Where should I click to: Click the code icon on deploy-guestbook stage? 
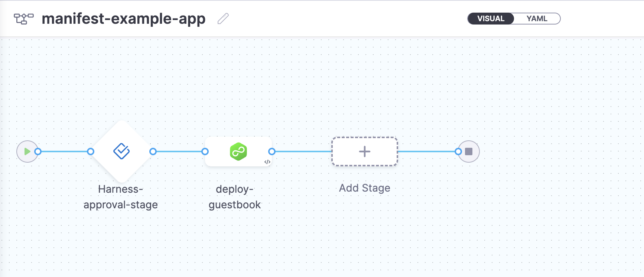(267, 162)
